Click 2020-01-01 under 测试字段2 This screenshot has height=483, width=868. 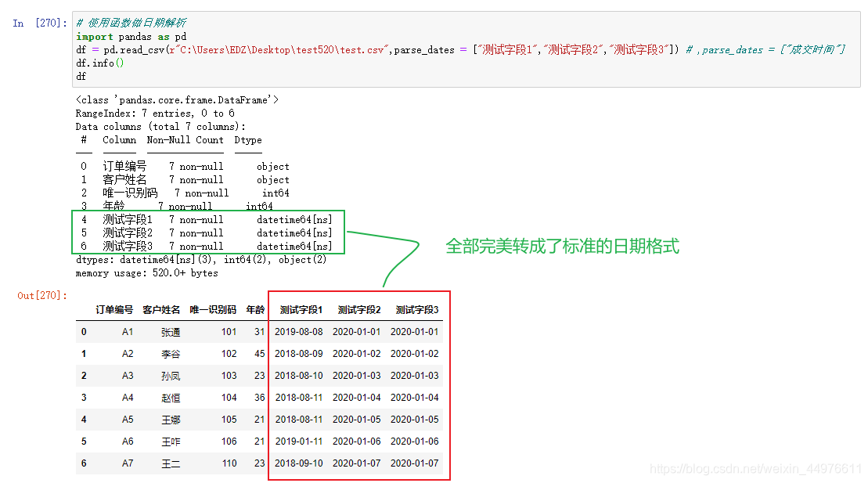click(x=356, y=332)
